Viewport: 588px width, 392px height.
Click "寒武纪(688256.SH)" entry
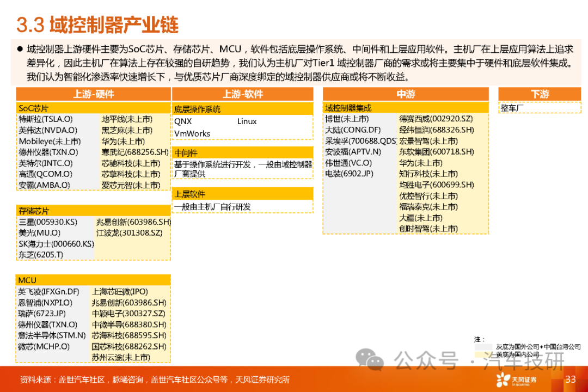[x=135, y=152]
